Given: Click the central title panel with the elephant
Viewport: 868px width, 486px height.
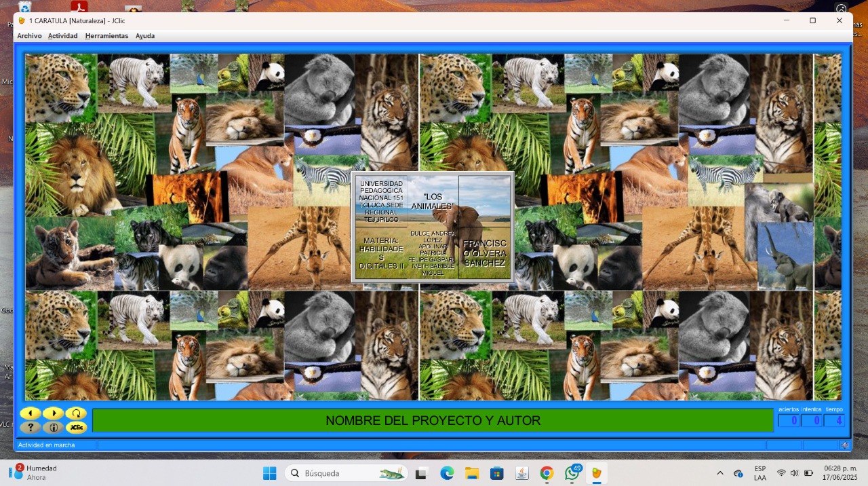Looking at the screenshot, I should click(x=433, y=227).
